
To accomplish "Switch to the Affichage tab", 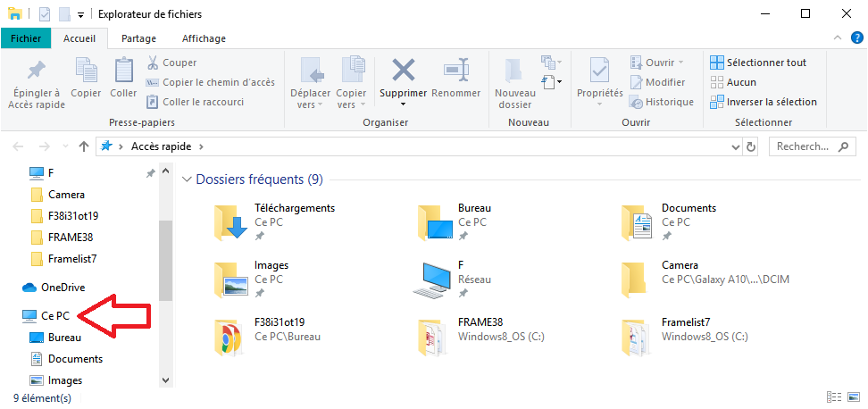I will point(204,38).
